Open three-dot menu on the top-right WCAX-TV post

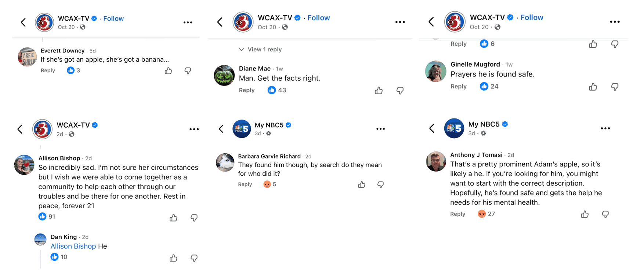[614, 22]
